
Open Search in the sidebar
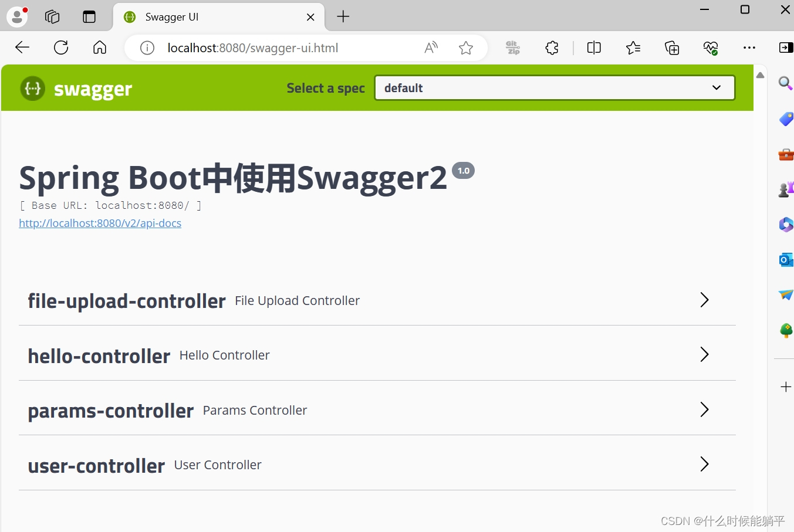(785, 83)
